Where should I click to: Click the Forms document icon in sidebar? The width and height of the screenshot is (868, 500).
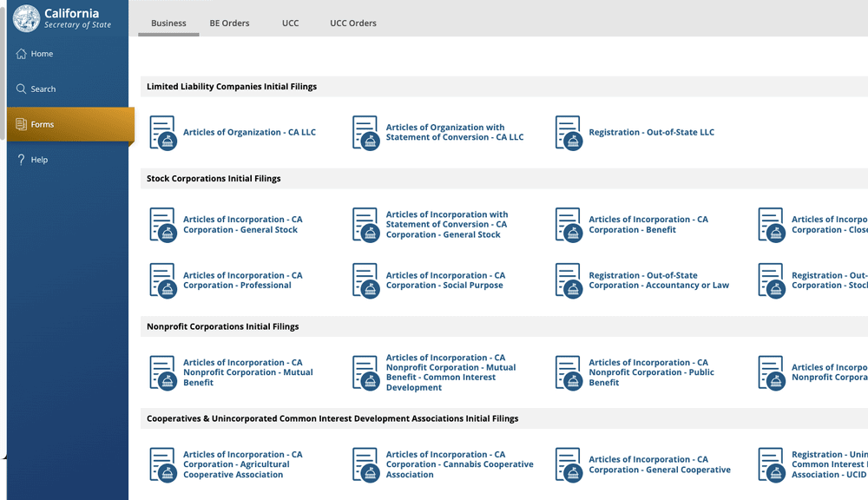[21, 124]
